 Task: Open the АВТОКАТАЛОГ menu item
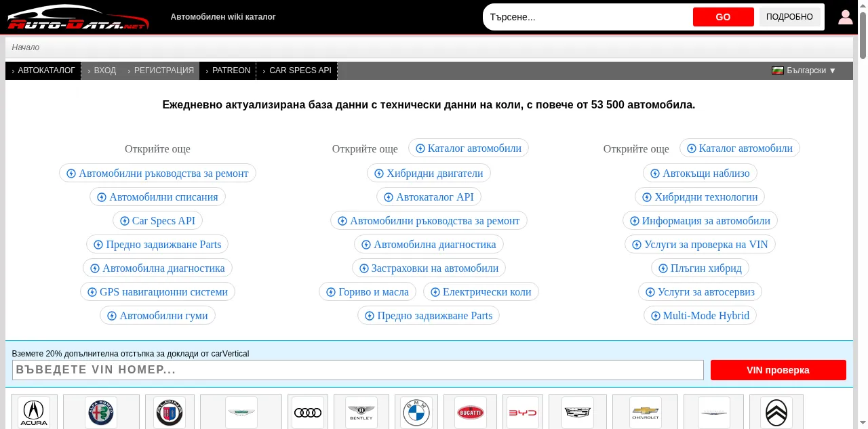(x=43, y=70)
